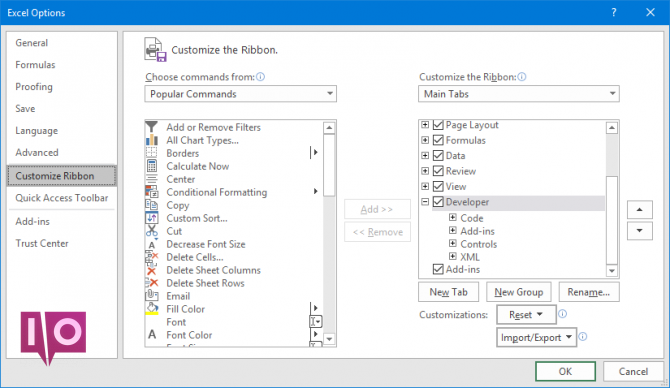Expand the Code group under Developer
The image size is (670, 388).
point(453,218)
